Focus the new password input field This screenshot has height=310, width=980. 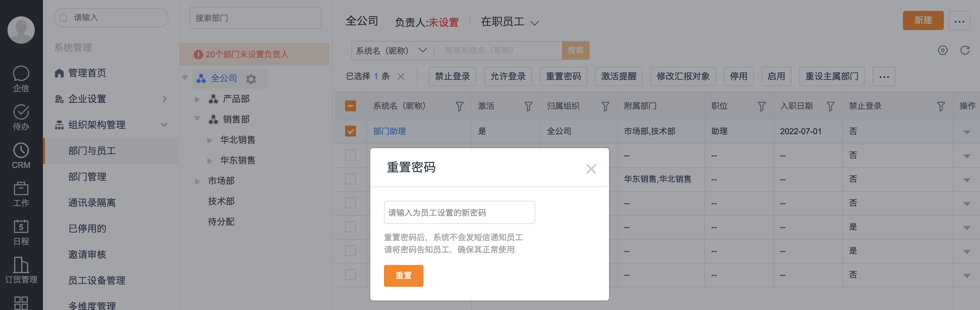[x=459, y=212]
